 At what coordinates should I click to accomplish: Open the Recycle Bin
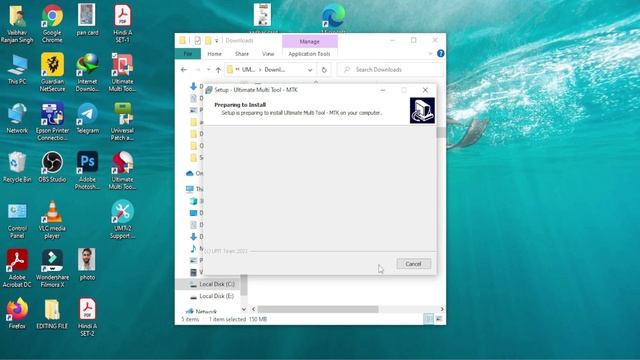[x=17, y=167]
